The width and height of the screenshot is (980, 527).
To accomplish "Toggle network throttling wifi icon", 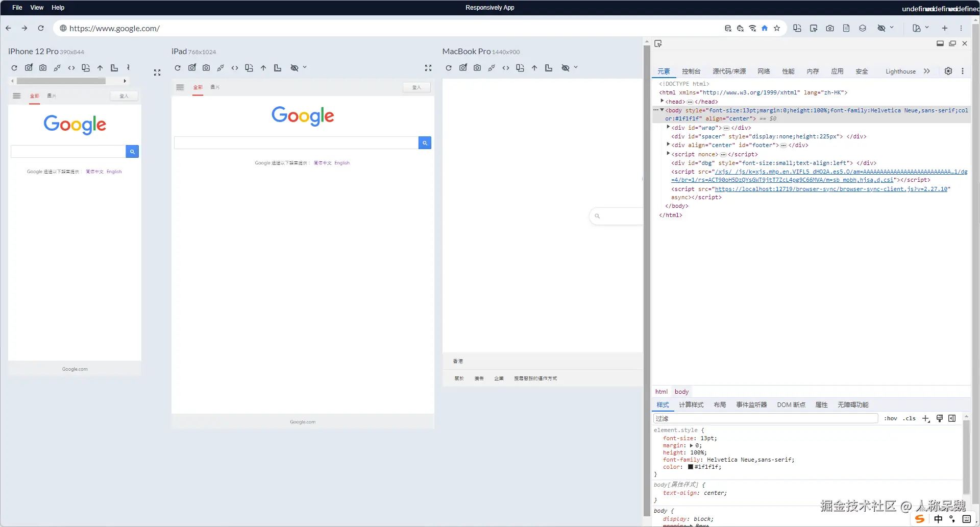I will tap(752, 28).
